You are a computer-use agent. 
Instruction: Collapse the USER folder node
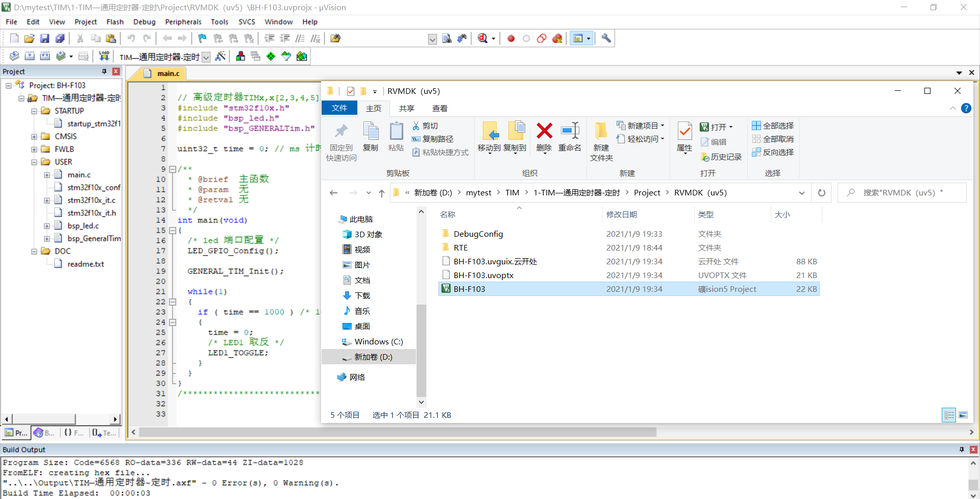[x=34, y=162]
